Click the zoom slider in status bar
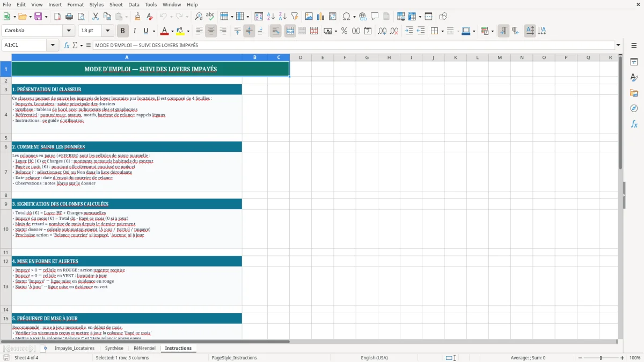This screenshot has width=644, height=362. click(601, 358)
